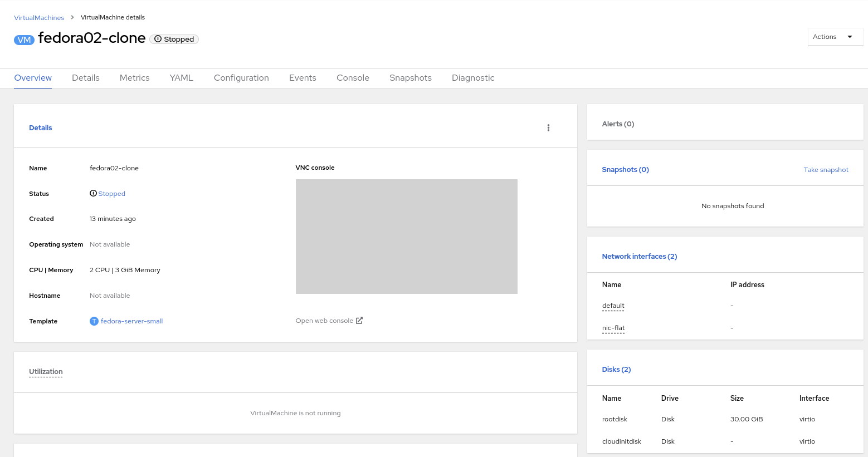Click the template T icon badge
This screenshot has width=868, height=457.
pyautogui.click(x=94, y=321)
